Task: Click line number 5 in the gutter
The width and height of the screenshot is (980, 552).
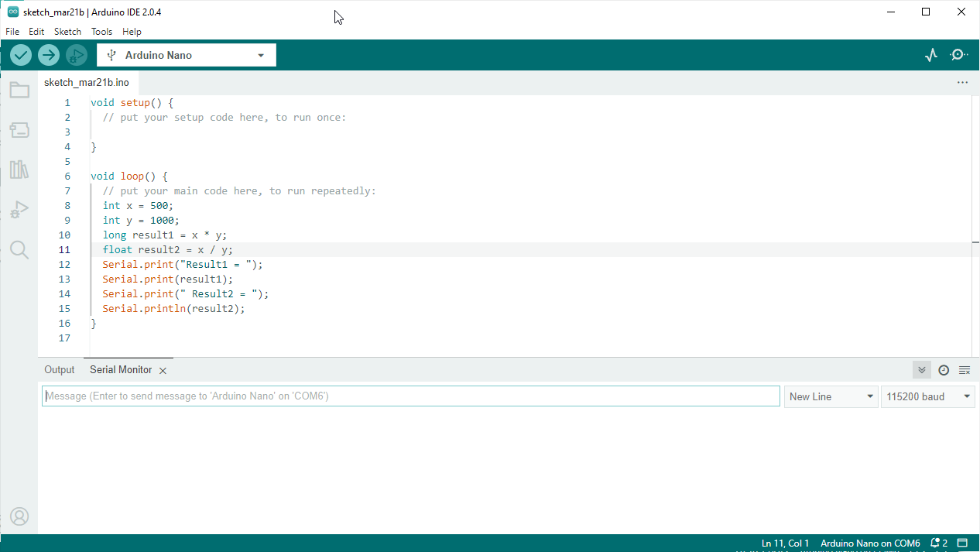Action: 67,162
